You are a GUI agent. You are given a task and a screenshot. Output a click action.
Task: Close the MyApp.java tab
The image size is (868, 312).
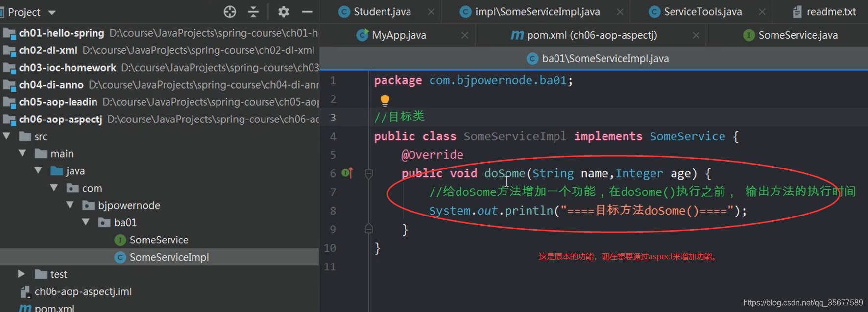pos(465,35)
